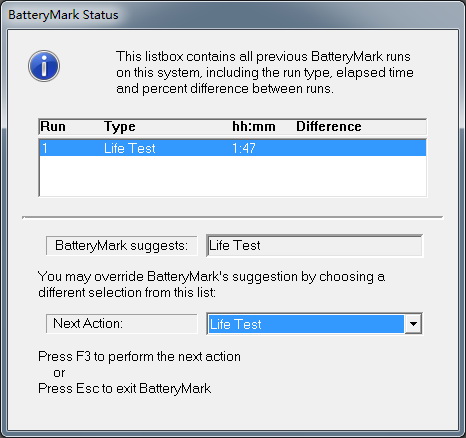Click the run number 1 cell
The height and width of the screenshot is (438, 466).
45,148
